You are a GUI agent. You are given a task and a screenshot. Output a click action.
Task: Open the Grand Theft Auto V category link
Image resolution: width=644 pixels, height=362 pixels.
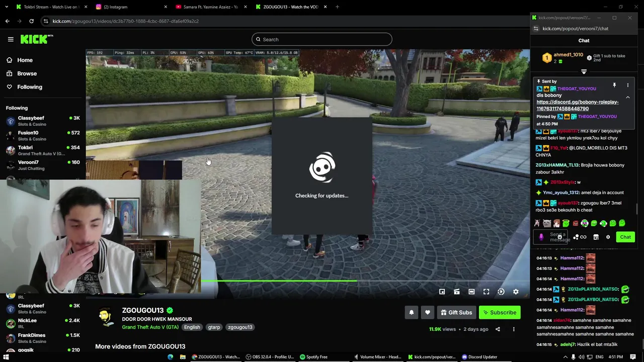pos(151,327)
